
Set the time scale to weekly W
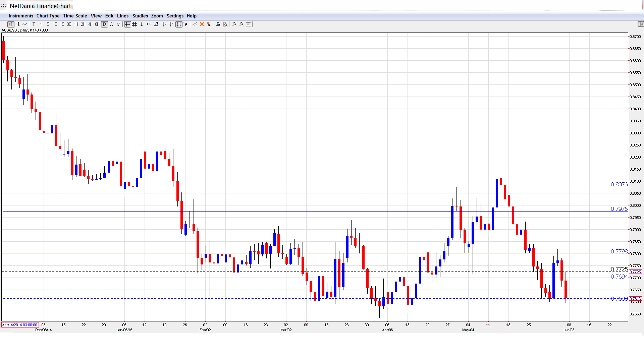(x=112, y=24)
